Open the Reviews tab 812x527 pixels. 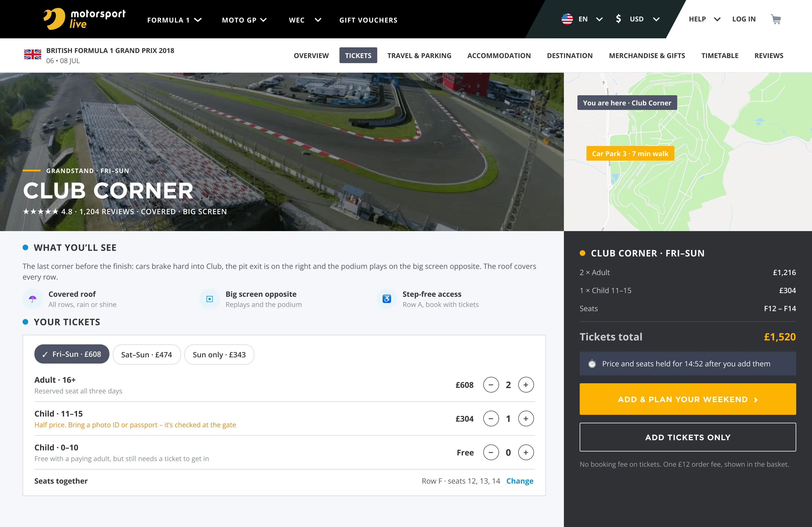pos(769,55)
